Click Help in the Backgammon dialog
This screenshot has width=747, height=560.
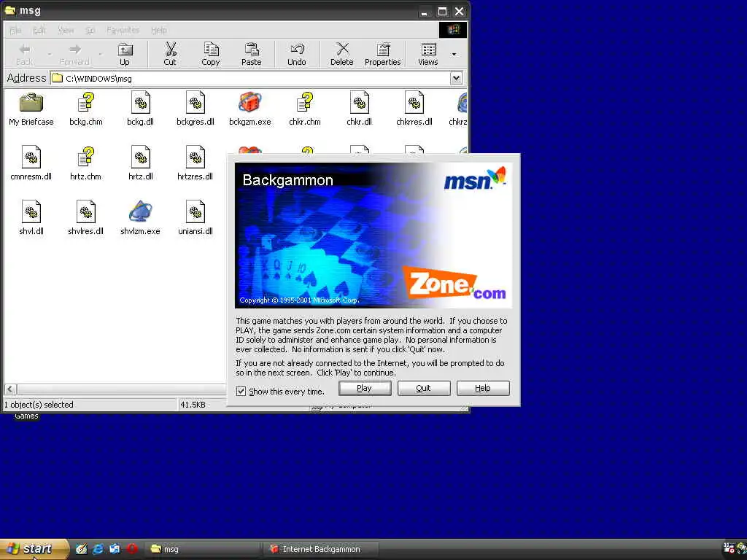(x=483, y=388)
